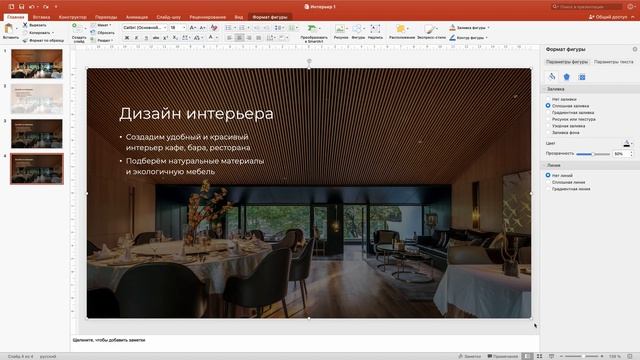Click the Share (Общий доступ) button
640x360 pixels.
coord(608,17)
